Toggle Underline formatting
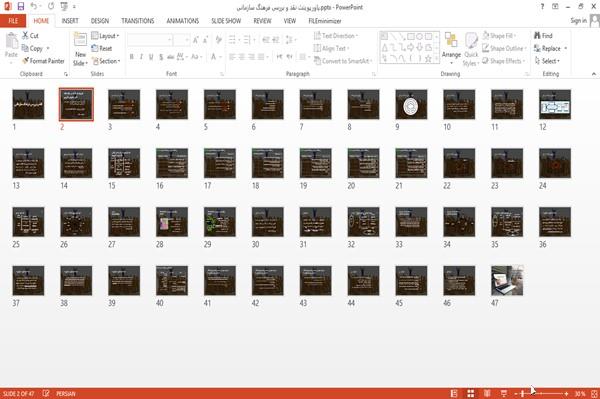Image resolution: width=600 pixels, height=399 pixels. [151, 57]
